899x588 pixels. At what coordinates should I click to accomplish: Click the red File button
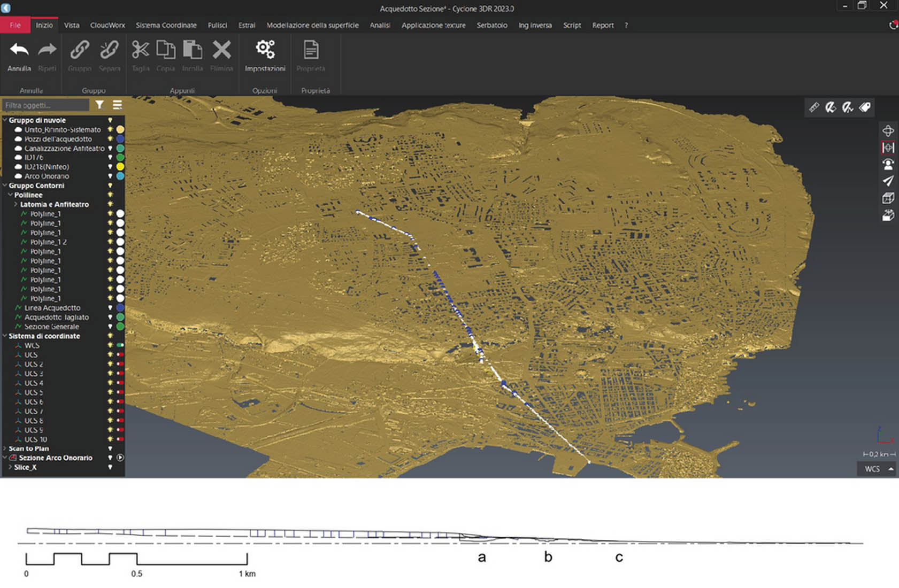point(15,25)
